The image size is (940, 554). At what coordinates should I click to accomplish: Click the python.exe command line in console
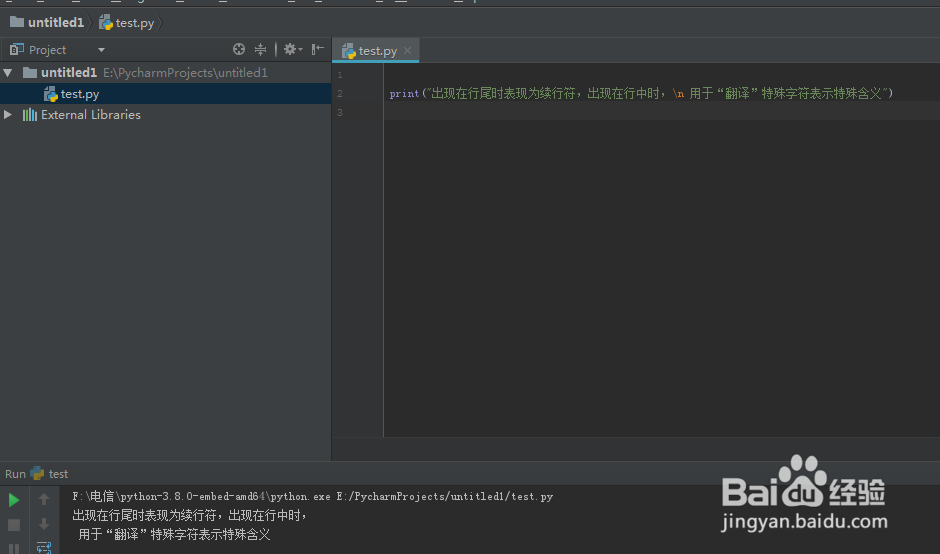tap(312, 496)
